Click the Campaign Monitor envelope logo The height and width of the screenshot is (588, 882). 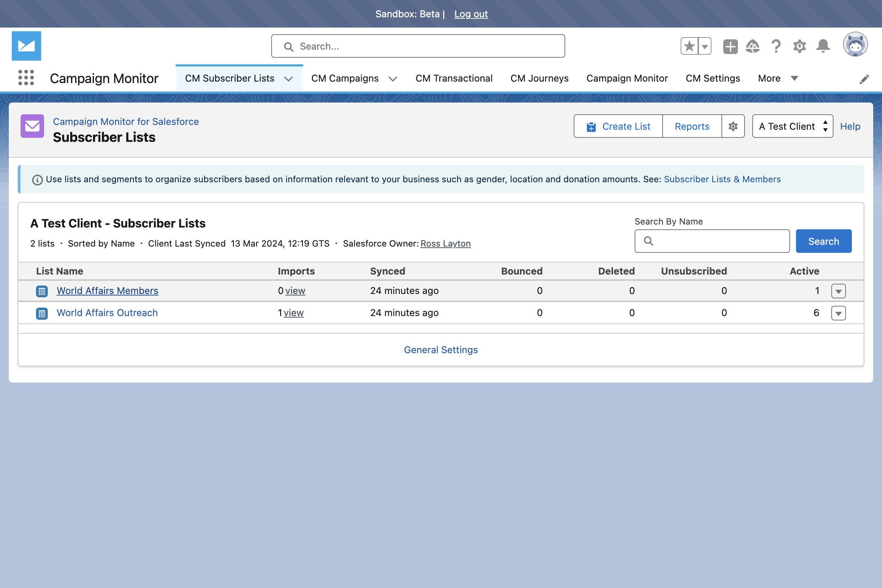click(26, 46)
